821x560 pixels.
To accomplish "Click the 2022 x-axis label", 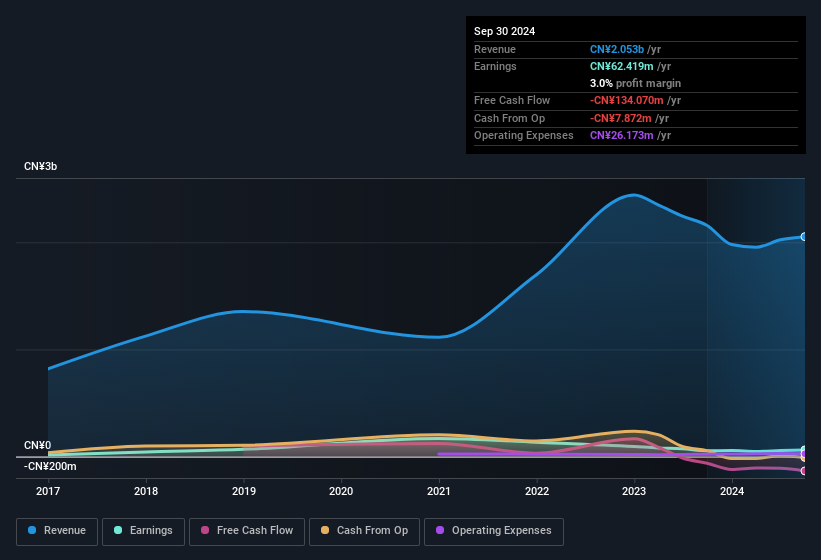I will (537, 491).
